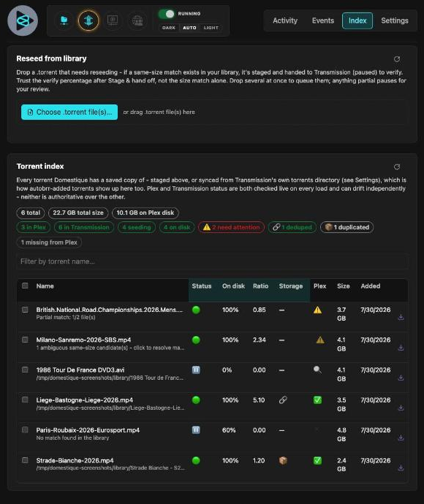Click ambiguous same-size candidate link under Milano-Sanremo
The image size is (424, 504).
(x=110, y=348)
